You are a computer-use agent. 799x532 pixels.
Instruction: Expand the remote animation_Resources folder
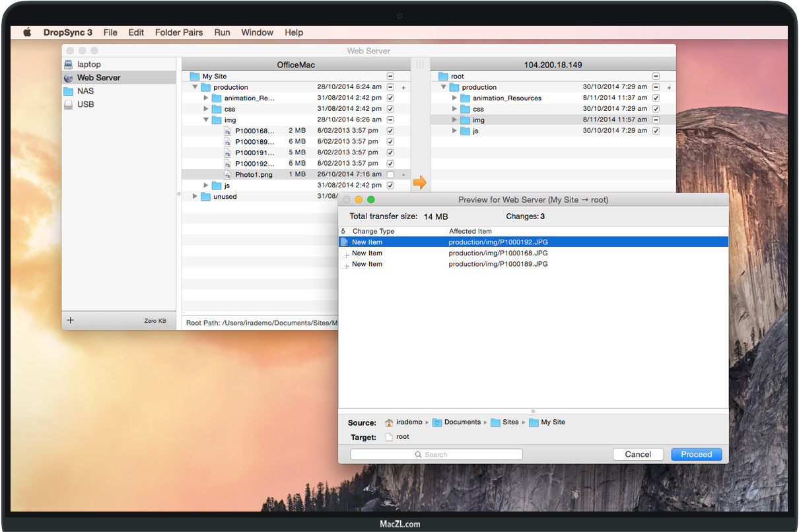[454, 98]
